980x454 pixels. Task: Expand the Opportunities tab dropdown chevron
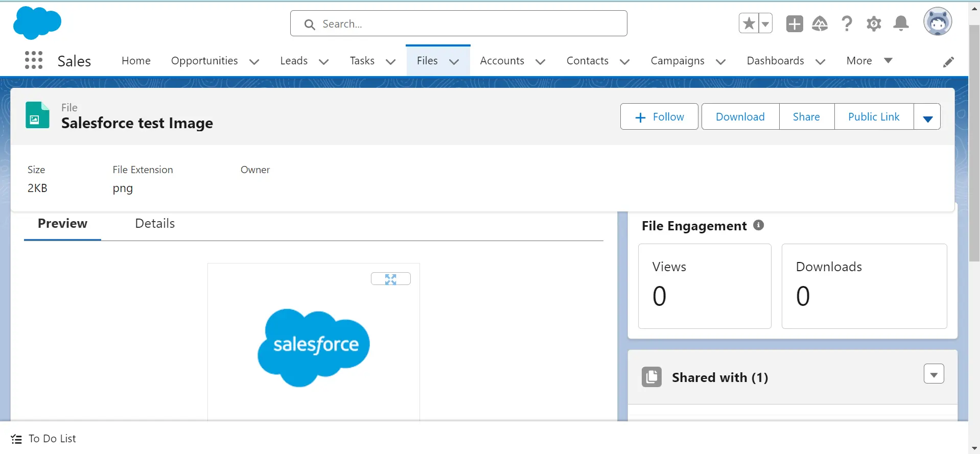[254, 62]
